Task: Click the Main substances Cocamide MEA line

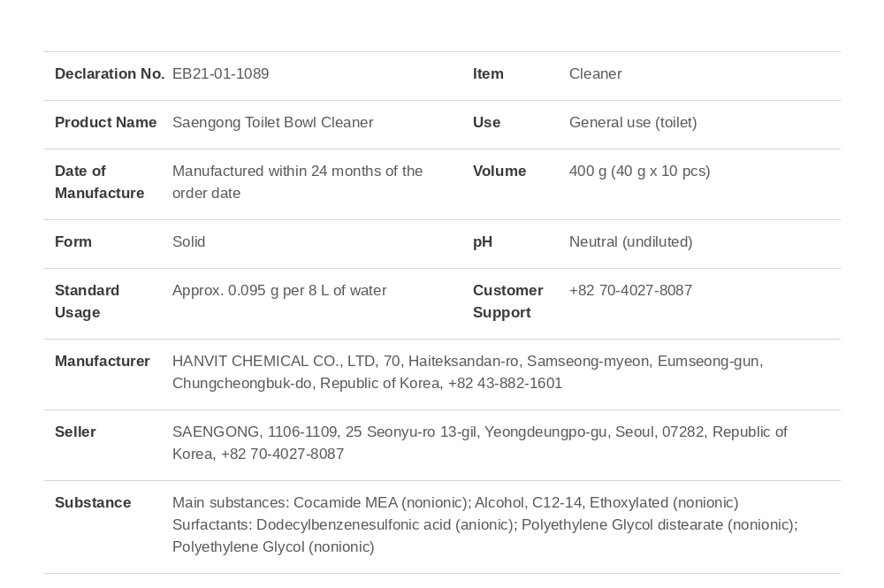Action: (455, 503)
